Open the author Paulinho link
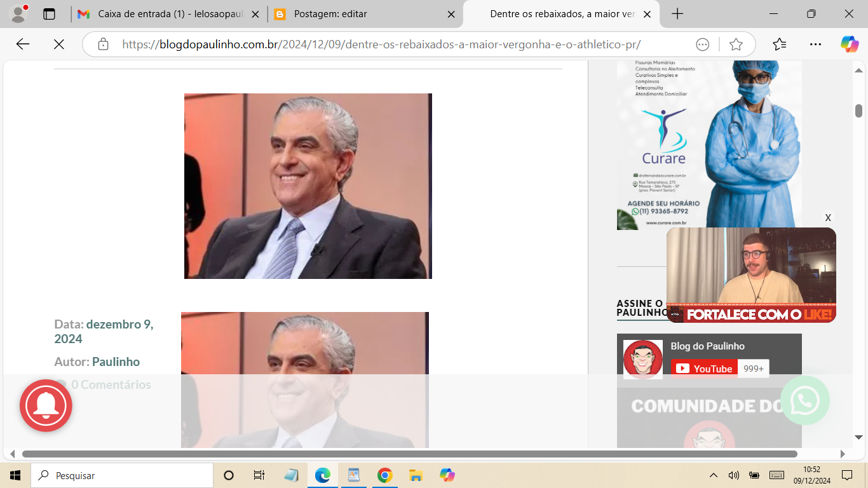 click(x=116, y=362)
